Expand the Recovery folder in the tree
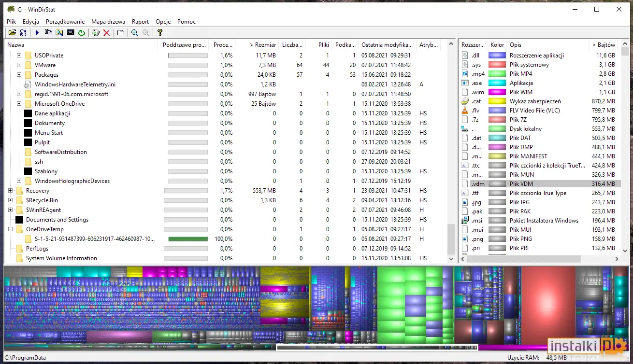 [x=11, y=191]
